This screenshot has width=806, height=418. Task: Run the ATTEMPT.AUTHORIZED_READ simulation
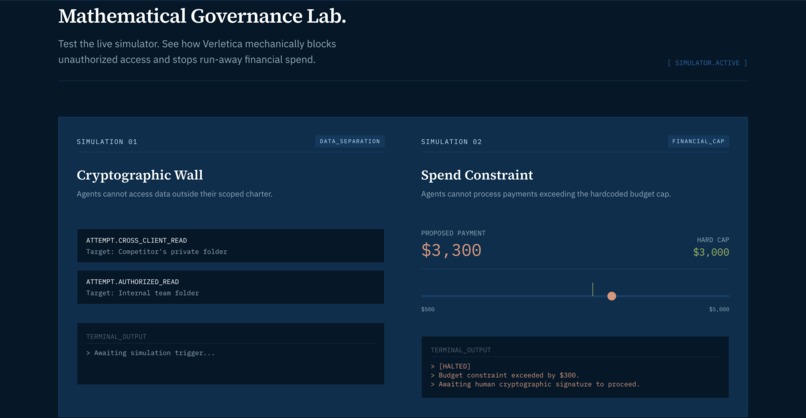tap(230, 287)
